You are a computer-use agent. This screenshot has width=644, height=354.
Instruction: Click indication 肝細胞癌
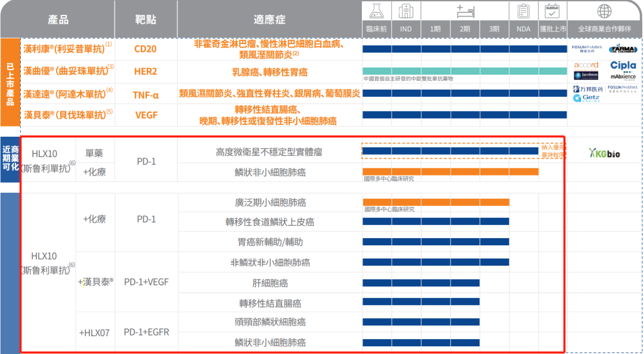click(x=270, y=283)
